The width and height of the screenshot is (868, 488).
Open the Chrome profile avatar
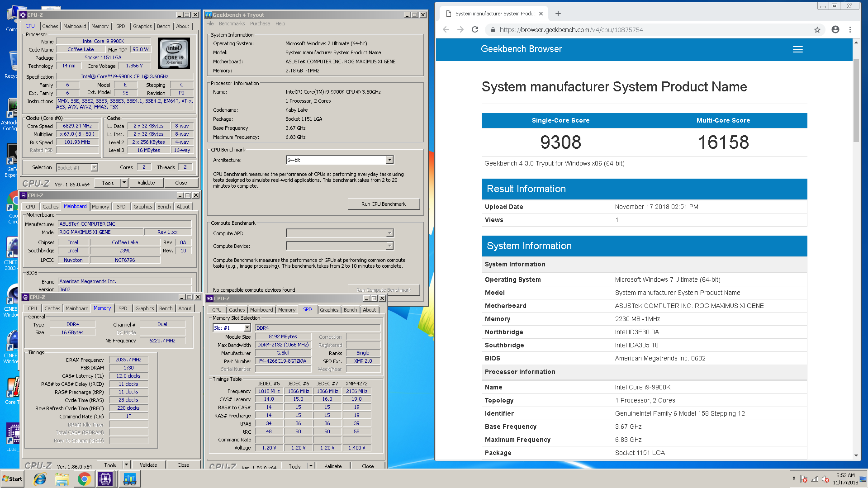835,29
